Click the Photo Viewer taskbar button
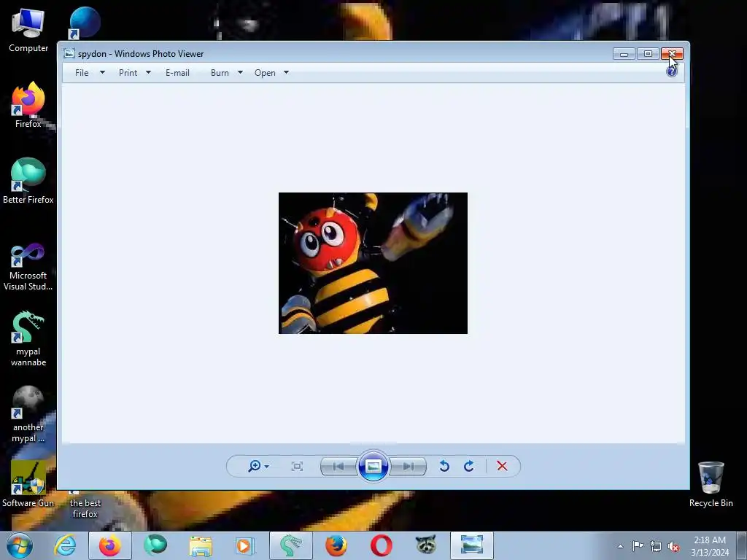Image resolution: width=747 pixels, height=560 pixels. click(x=472, y=545)
